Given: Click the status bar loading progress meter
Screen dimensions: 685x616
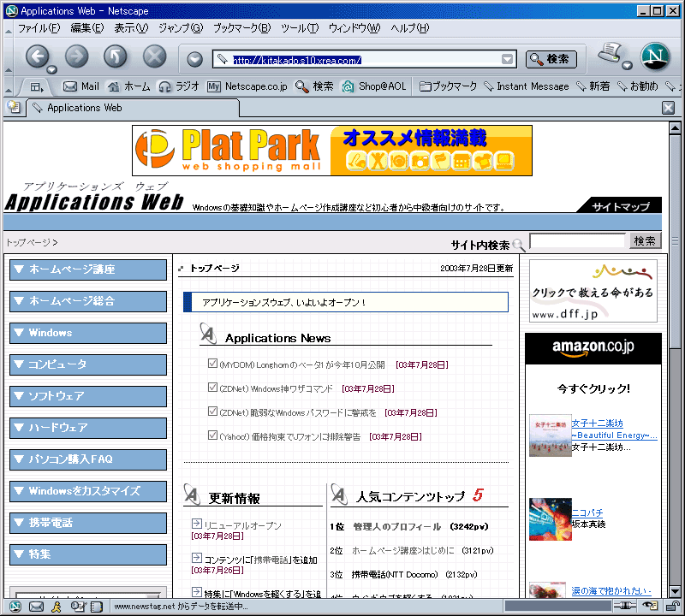Looking at the screenshot, I should pyautogui.click(x=557, y=606).
